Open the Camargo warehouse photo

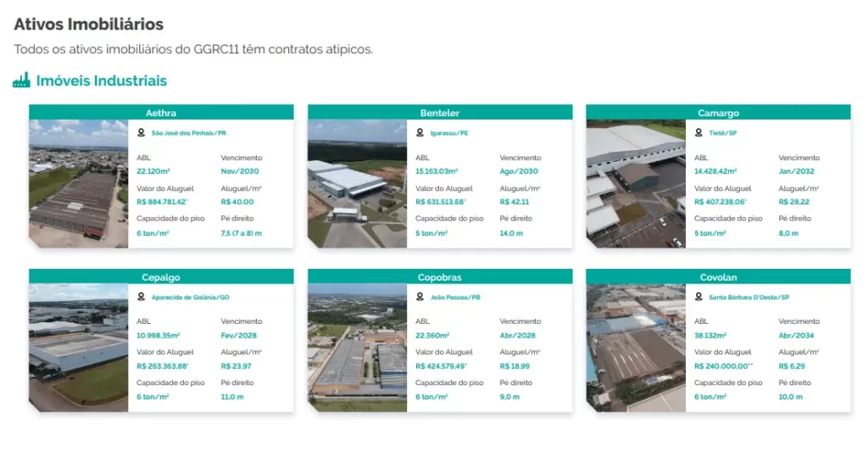pyautogui.click(x=636, y=183)
